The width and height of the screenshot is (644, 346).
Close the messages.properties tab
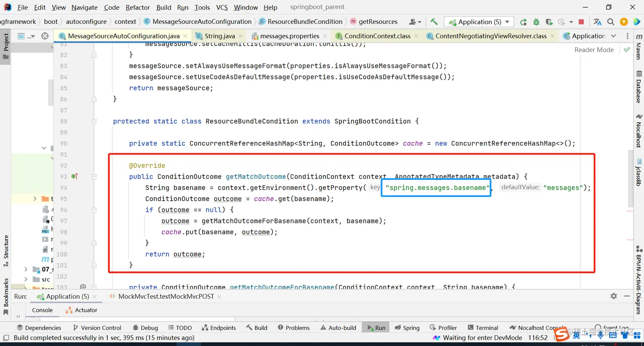[x=325, y=36]
